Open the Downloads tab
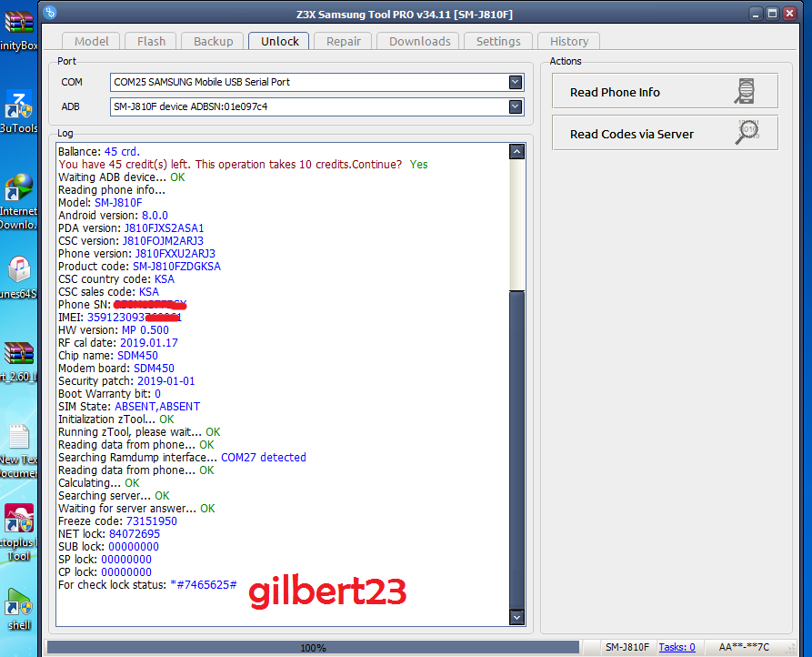Viewport: 812px width, 657px height. (x=419, y=42)
